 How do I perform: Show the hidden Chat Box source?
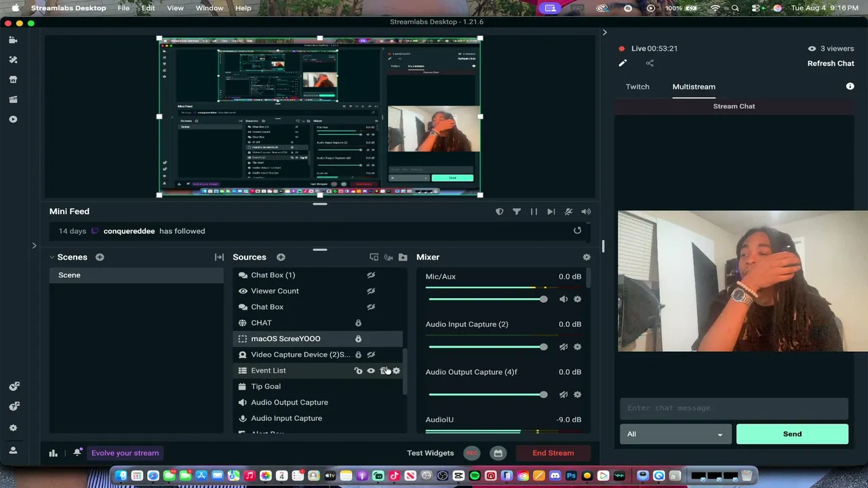pyautogui.click(x=371, y=307)
